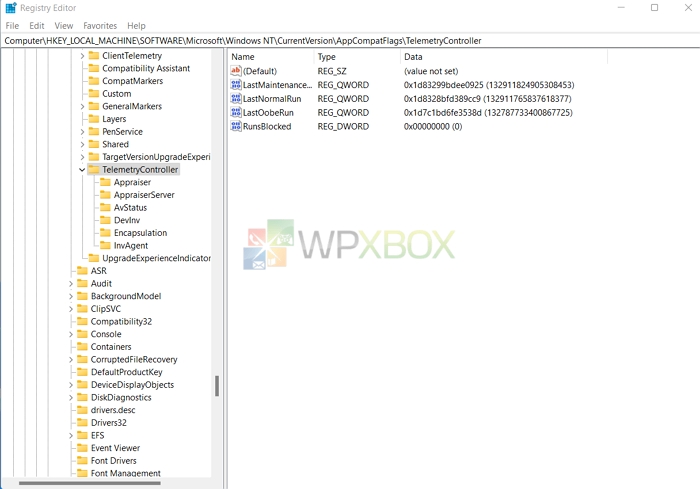Select the Containers key
This screenshot has height=489, width=700.
(111, 347)
